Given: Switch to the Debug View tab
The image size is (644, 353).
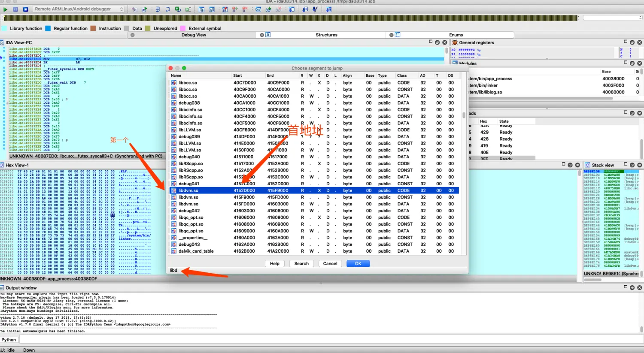Looking at the screenshot, I should [194, 35].
